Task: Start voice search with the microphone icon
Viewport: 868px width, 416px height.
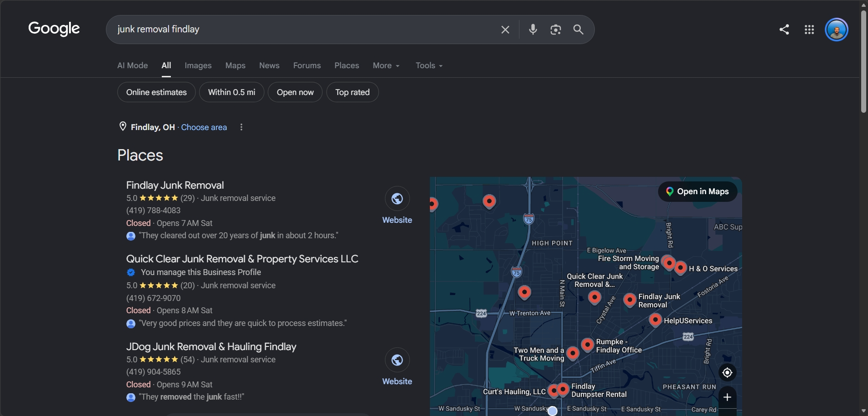Action: [533, 30]
